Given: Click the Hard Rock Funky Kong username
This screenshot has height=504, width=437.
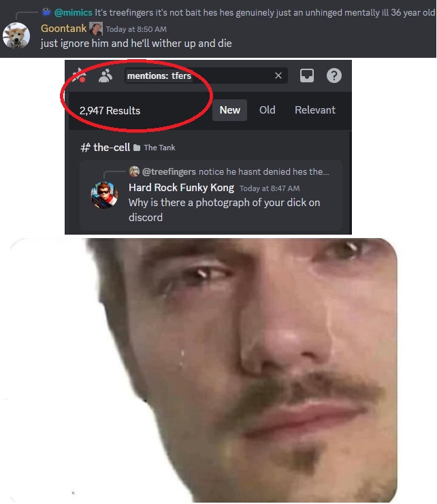Looking at the screenshot, I should coord(181,188).
